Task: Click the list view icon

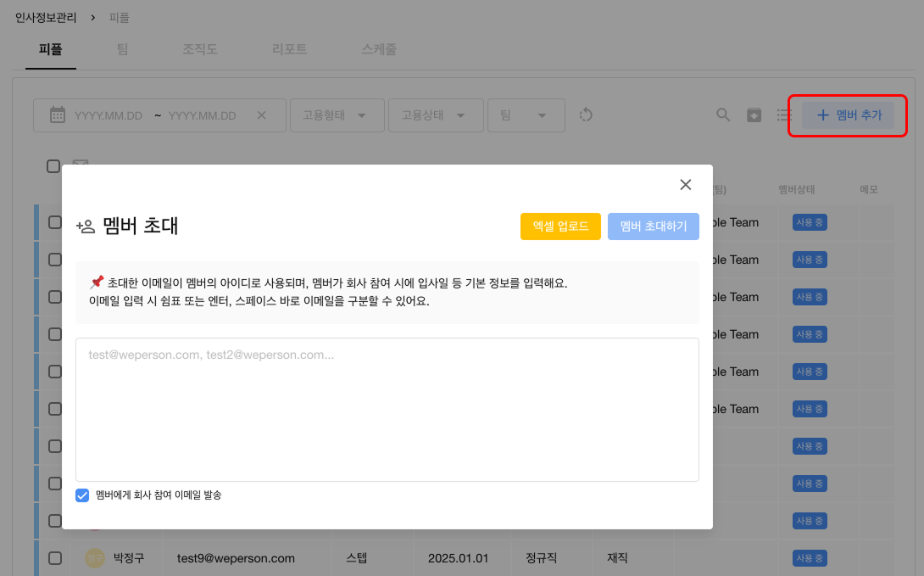Action: tap(784, 115)
